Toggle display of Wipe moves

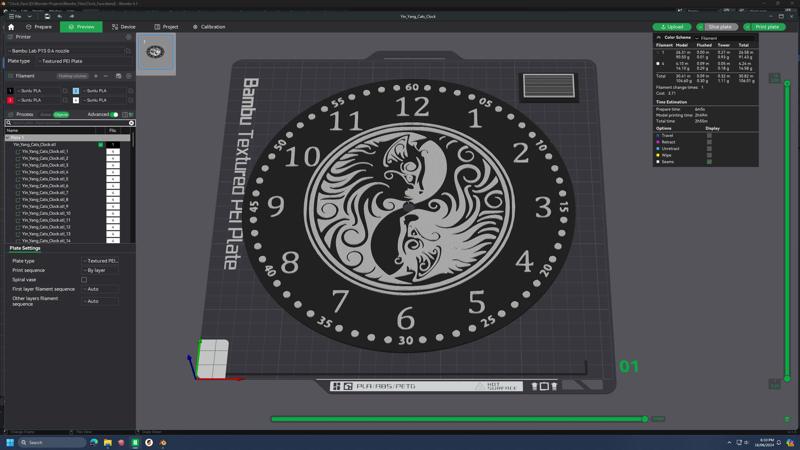click(x=709, y=155)
